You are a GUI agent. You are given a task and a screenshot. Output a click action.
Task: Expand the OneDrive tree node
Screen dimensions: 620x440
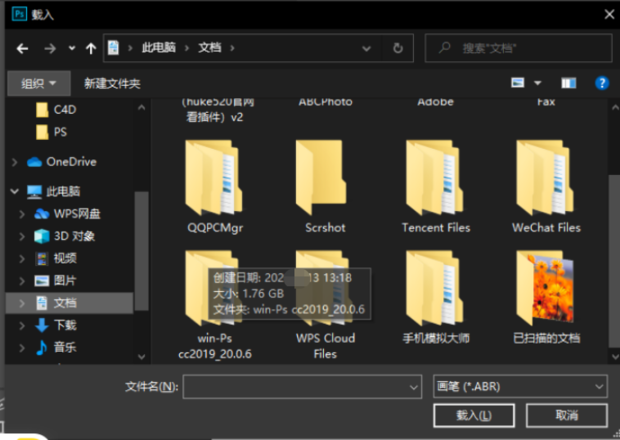pos(15,162)
